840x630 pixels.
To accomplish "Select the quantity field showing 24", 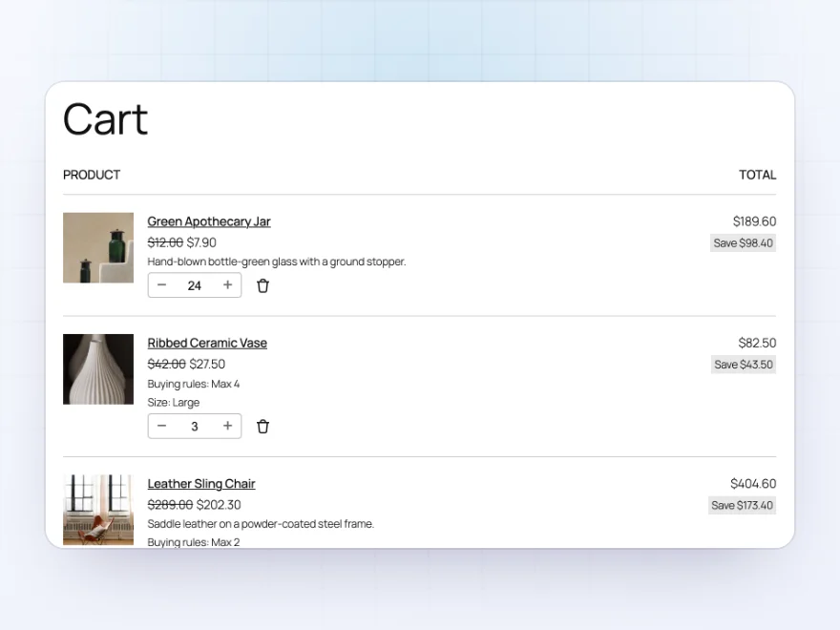I will 195,285.
